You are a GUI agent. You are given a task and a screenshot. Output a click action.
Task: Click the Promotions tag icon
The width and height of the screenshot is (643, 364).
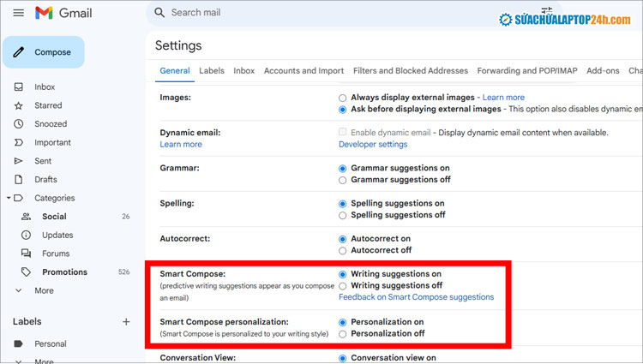click(26, 272)
